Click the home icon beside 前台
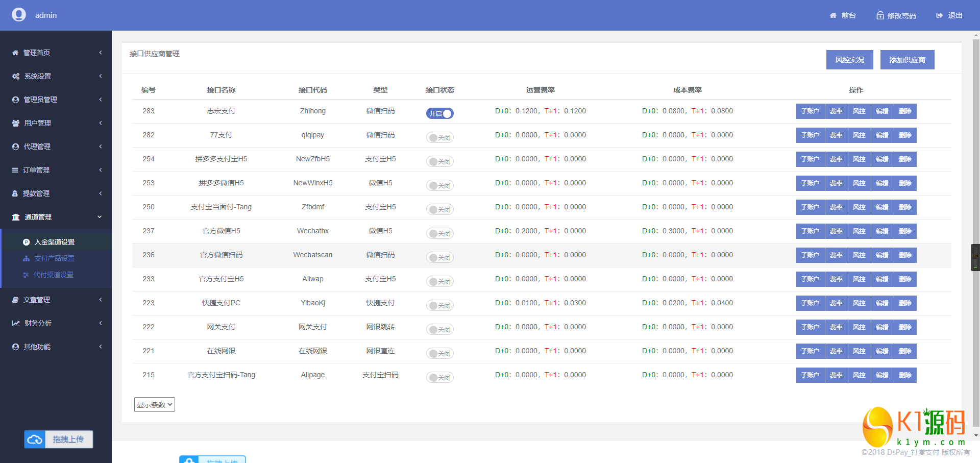The height and width of the screenshot is (463, 980). (833, 15)
